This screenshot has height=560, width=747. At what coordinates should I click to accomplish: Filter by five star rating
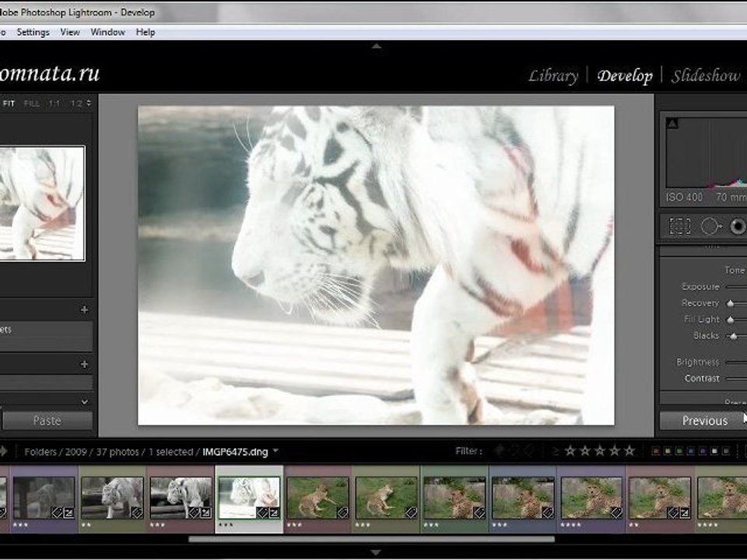click(x=629, y=451)
